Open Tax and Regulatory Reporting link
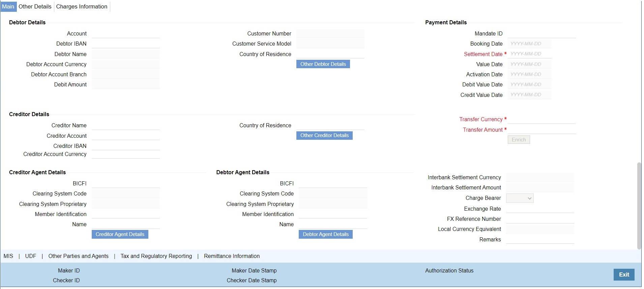The width and height of the screenshot is (644, 289). (x=156, y=256)
